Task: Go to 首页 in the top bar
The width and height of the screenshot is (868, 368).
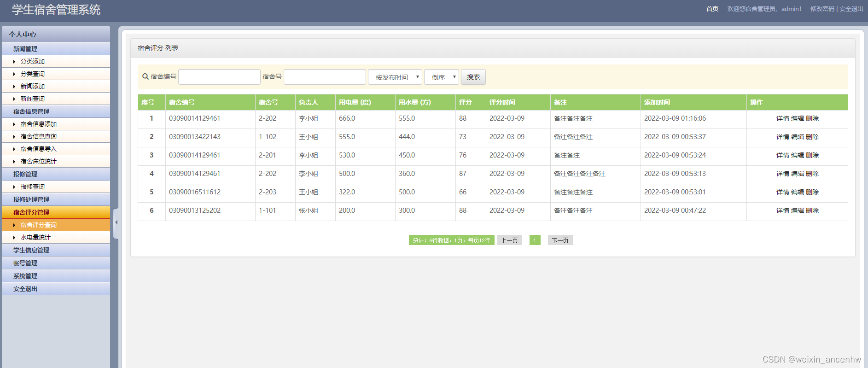Action: pos(712,9)
